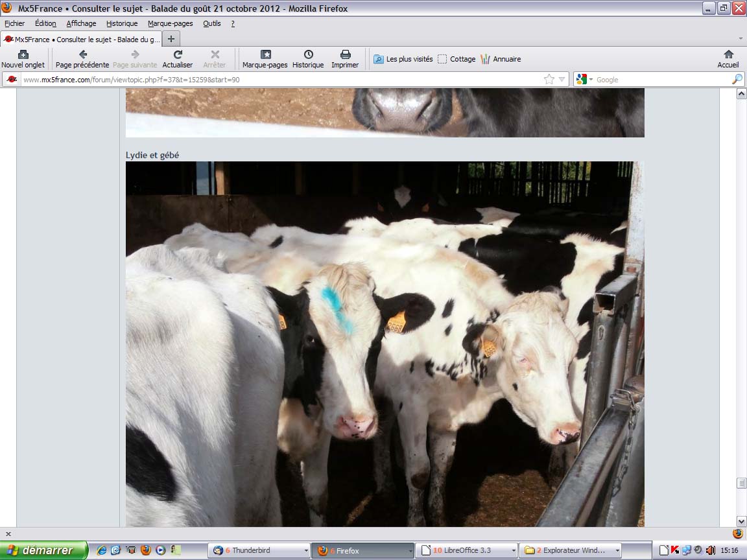Screen dimensions: 747x560
Task: Open the ? help menu
Action: [233, 23]
